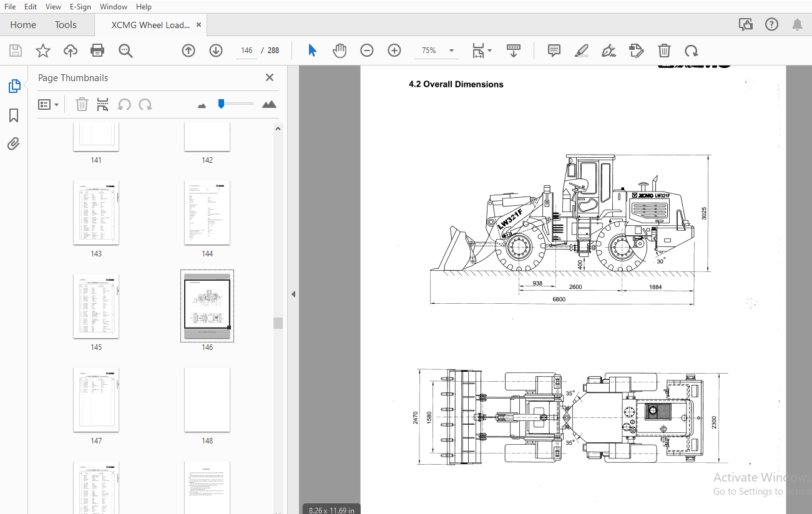The width and height of the screenshot is (812, 514).
Task: Open the stamp tool
Action: point(636,51)
